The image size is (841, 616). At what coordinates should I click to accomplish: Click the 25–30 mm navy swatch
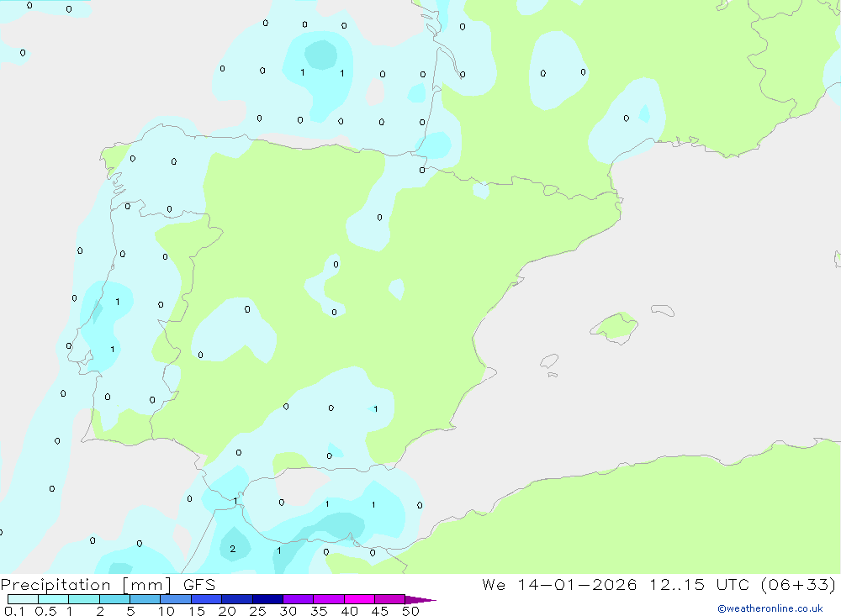click(267, 599)
